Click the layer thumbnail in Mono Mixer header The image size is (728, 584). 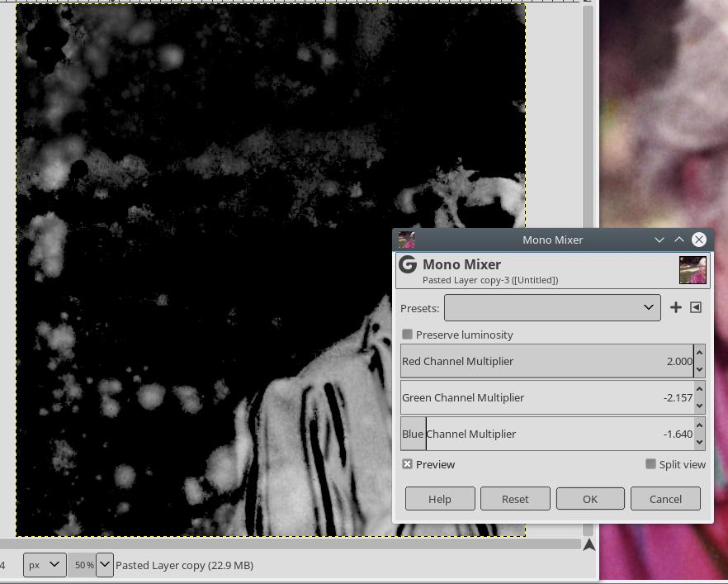693,270
